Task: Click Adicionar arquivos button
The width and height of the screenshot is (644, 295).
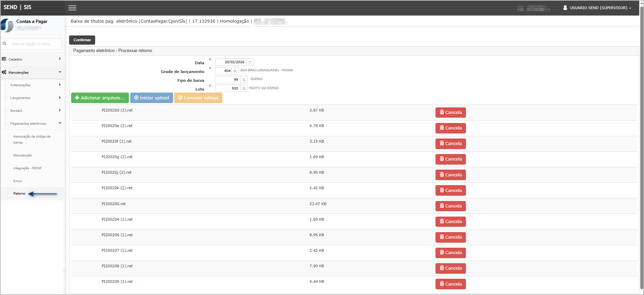Action: pos(100,98)
